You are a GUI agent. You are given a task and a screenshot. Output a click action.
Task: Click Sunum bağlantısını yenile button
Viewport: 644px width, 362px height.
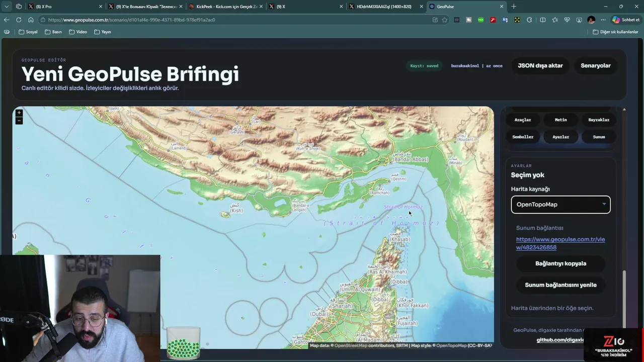click(x=560, y=285)
